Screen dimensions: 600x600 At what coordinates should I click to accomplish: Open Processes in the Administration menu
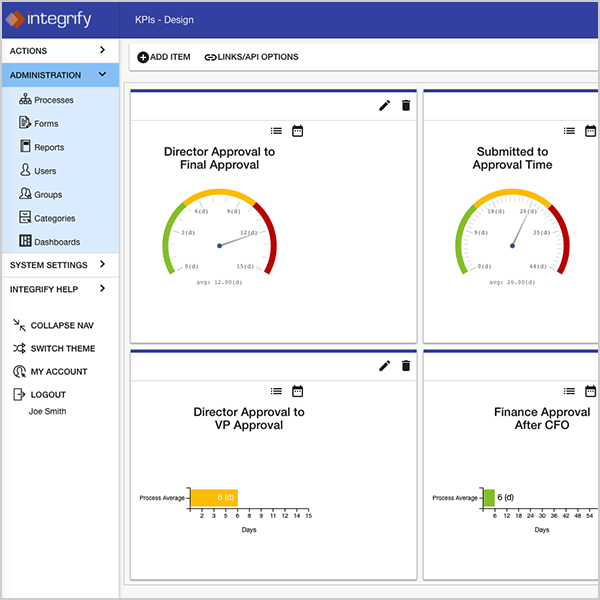tap(53, 100)
